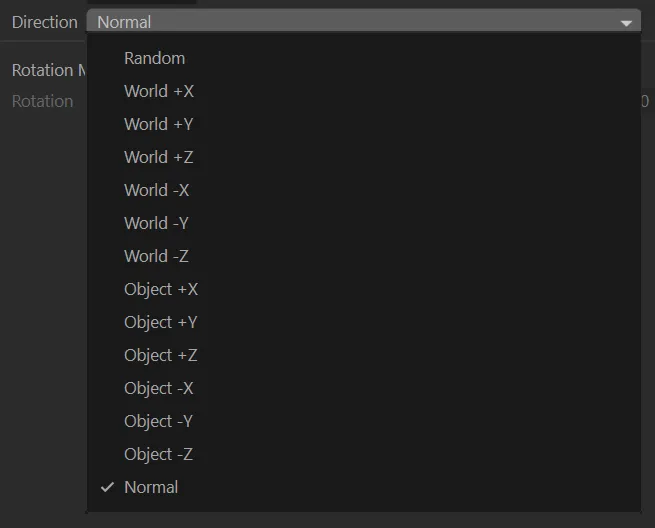Click the Direction property label
Screen dimensions: 655x528
(44, 22)
